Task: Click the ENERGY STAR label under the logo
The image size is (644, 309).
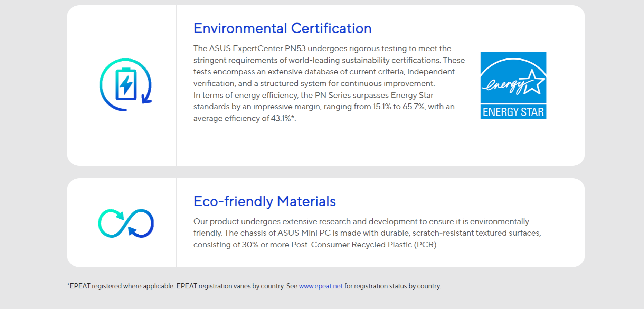Action: tap(513, 112)
